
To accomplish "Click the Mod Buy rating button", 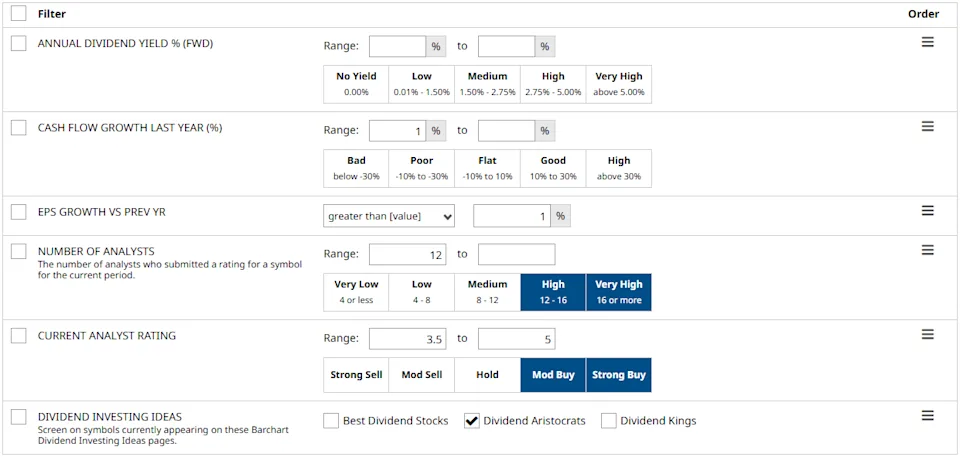I will coord(553,375).
